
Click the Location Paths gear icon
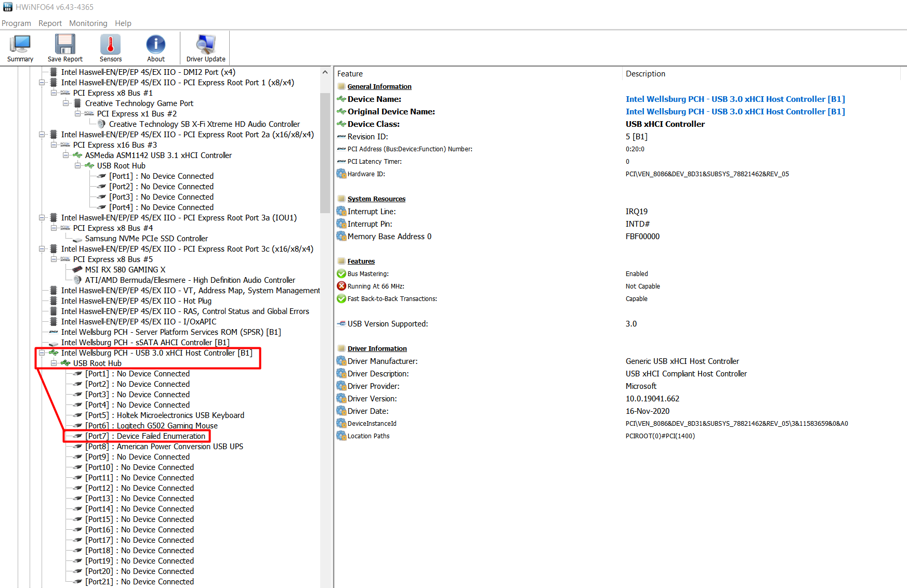[341, 436]
